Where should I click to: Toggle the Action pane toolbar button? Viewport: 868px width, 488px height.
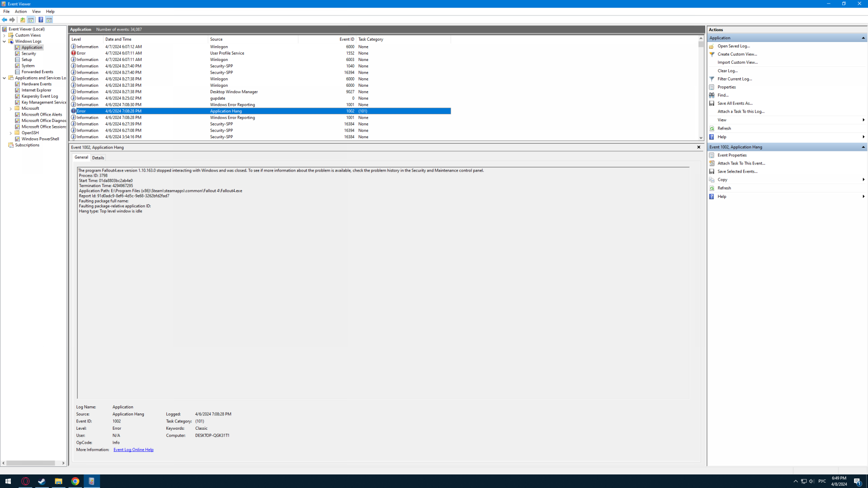[x=49, y=20]
